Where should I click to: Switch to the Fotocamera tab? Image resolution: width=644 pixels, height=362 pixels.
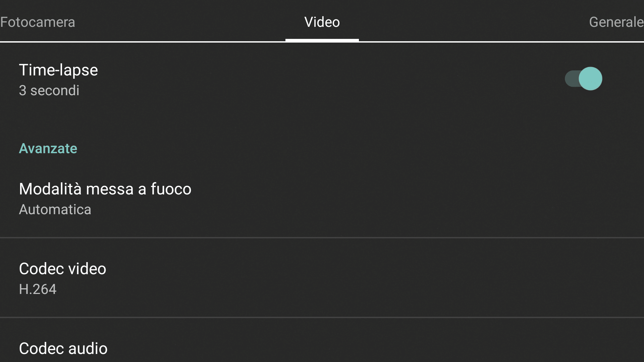[x=38, y=22]
